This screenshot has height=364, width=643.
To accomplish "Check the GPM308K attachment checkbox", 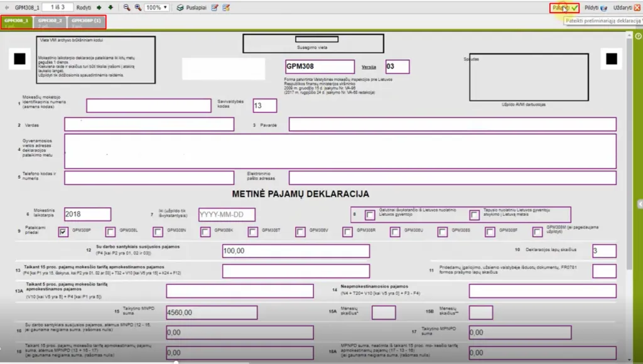I will [x=205, y=232].
